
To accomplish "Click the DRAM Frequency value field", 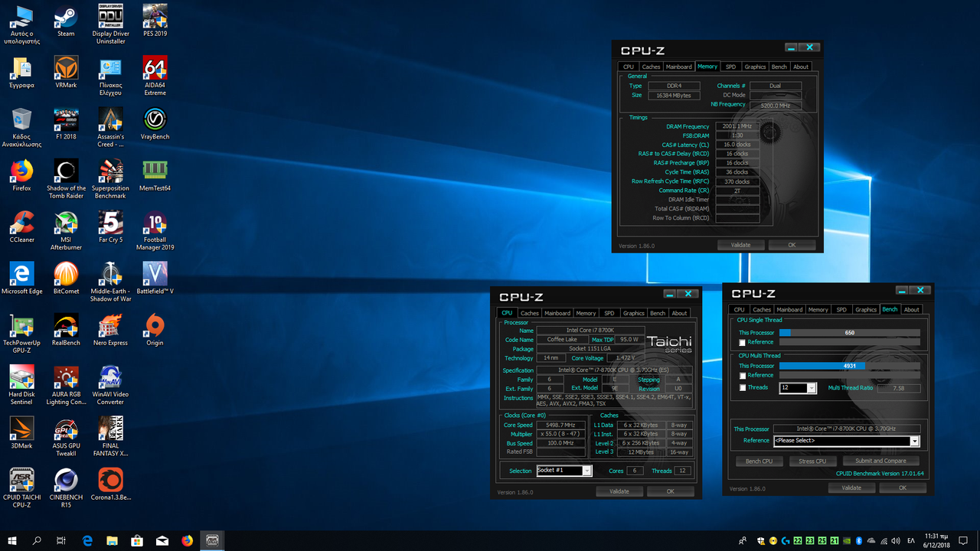I will click(737, 126).
